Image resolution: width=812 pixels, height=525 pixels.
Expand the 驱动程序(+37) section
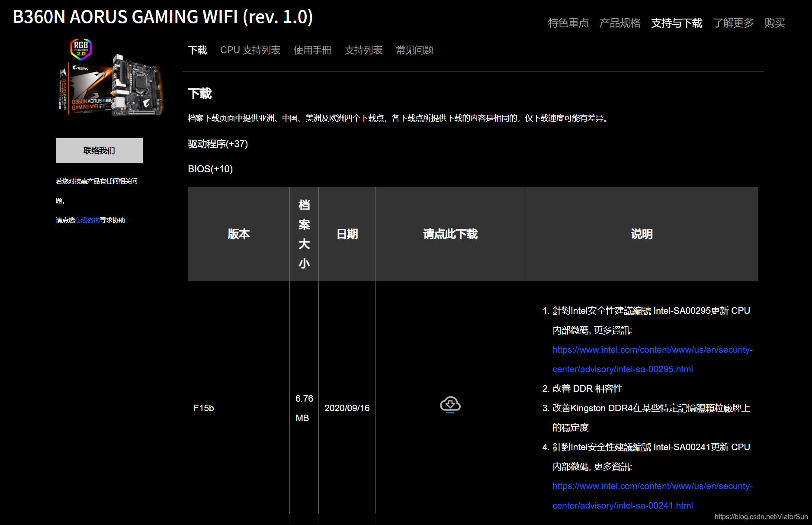click(x=218, y=144)
